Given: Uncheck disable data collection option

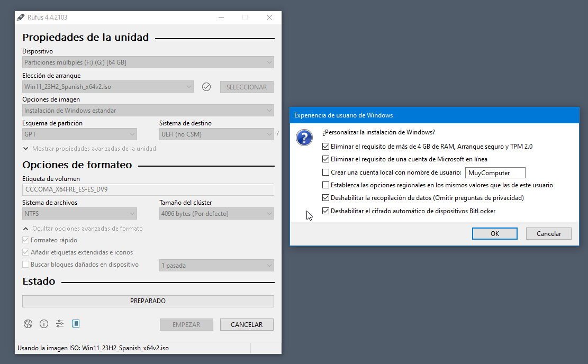Looking at the screenshot, I should pyautogui.click(x=325, y=197).
